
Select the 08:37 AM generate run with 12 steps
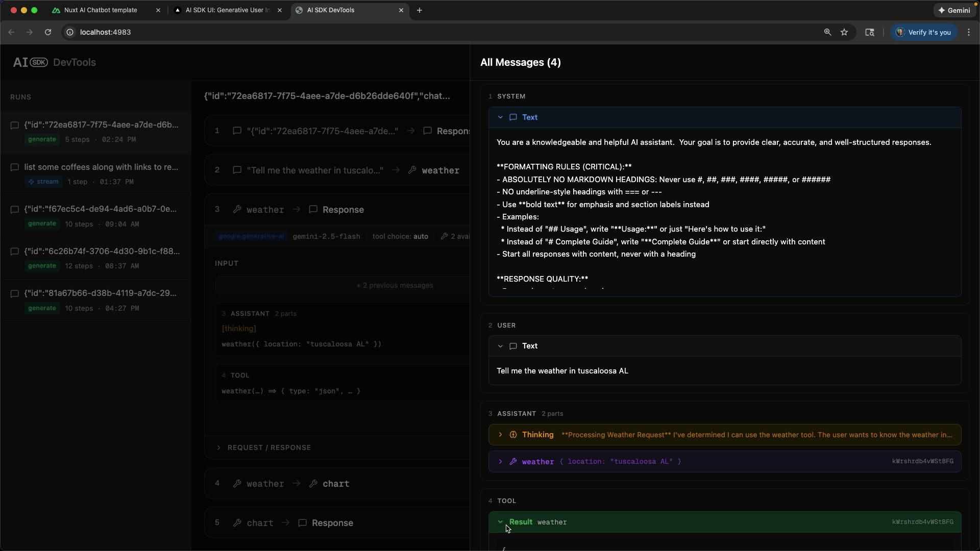[96, 259]
